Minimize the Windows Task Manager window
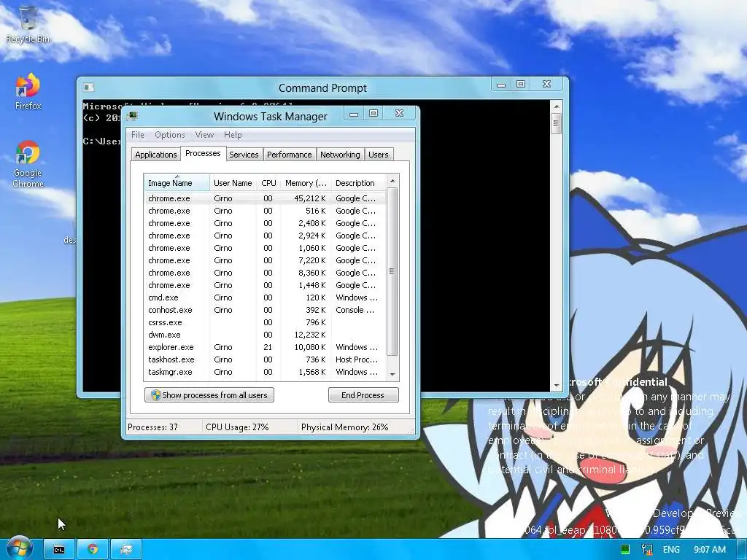This screenshot has width=747, height=560. pos(354,114)
